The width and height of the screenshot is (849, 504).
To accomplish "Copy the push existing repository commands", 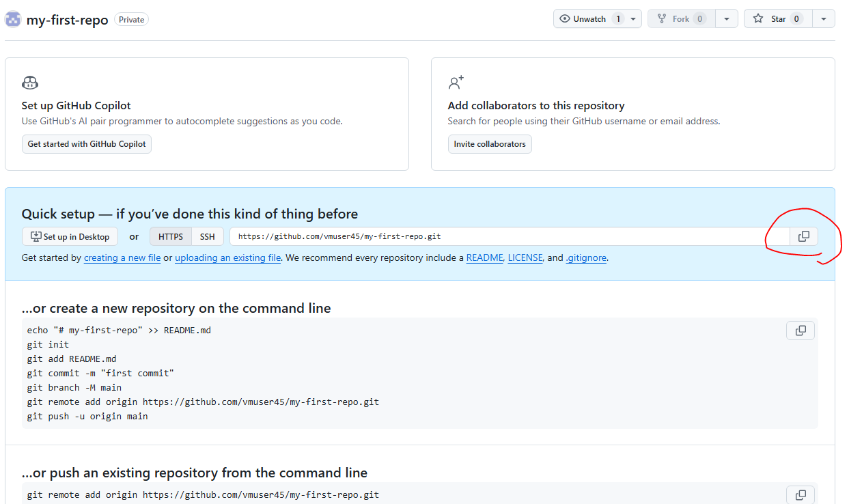I will point(801,494).
